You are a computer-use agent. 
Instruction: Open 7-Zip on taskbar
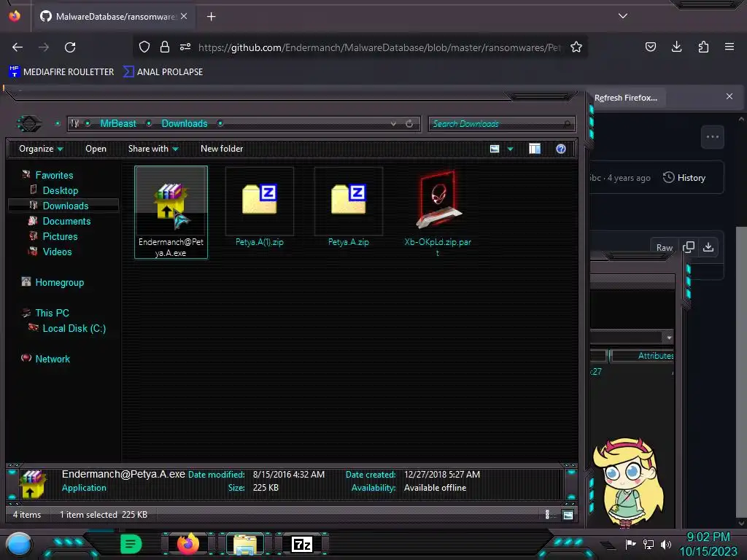[x=301, y=544]
